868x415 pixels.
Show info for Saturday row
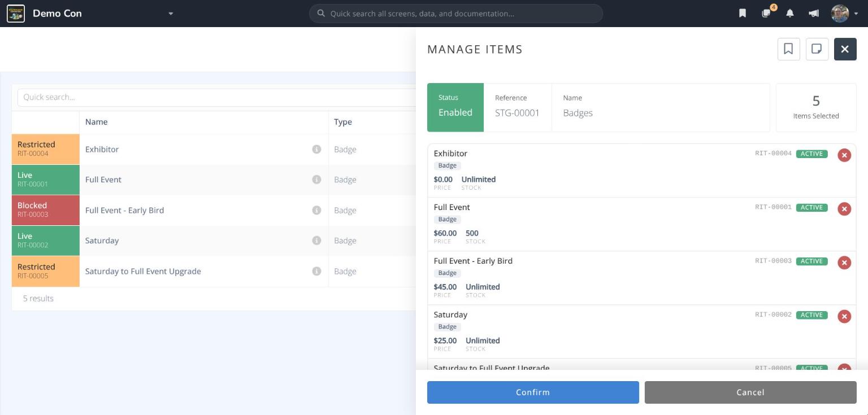[x=316, y=241]
